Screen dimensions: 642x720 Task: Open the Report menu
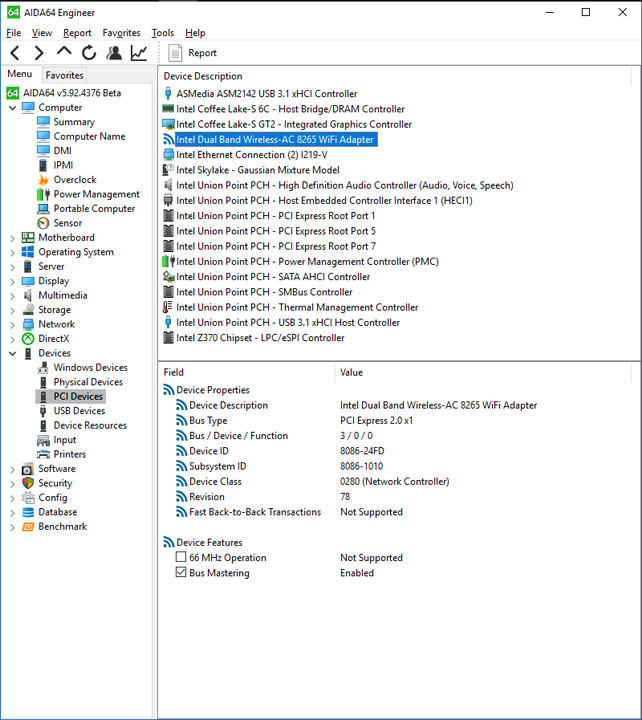tap(77, 33)
